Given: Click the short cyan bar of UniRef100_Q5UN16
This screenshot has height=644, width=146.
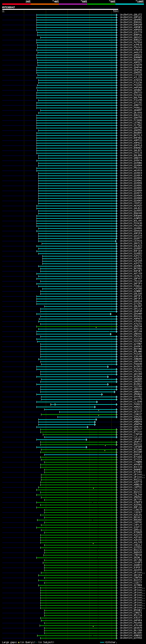Looking at the screenshot, I should (x=70, y=394).
